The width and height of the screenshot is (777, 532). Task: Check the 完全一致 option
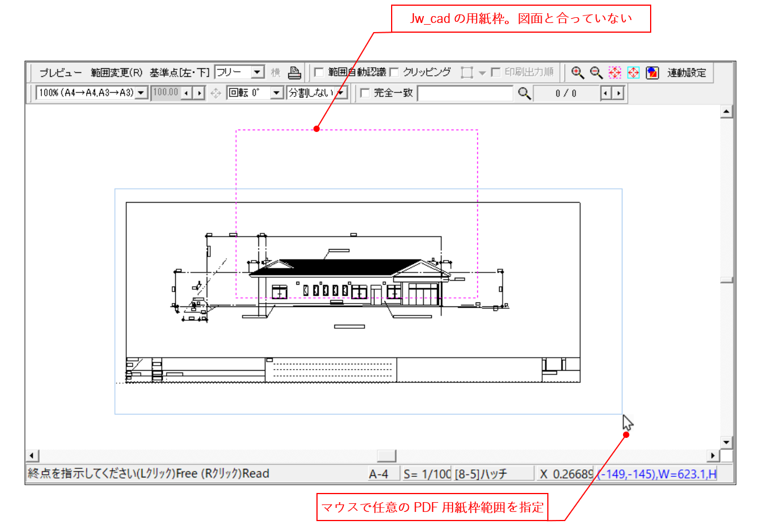(365, 93)
